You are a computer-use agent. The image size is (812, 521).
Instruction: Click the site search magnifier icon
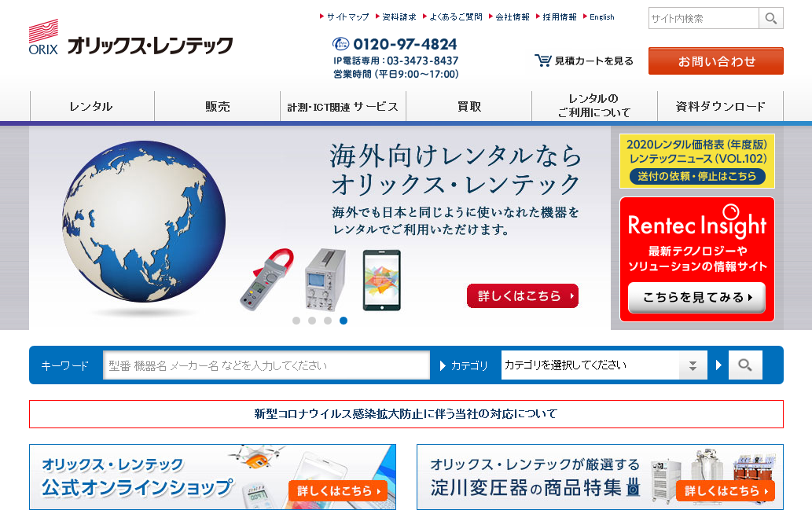[770, 18]
